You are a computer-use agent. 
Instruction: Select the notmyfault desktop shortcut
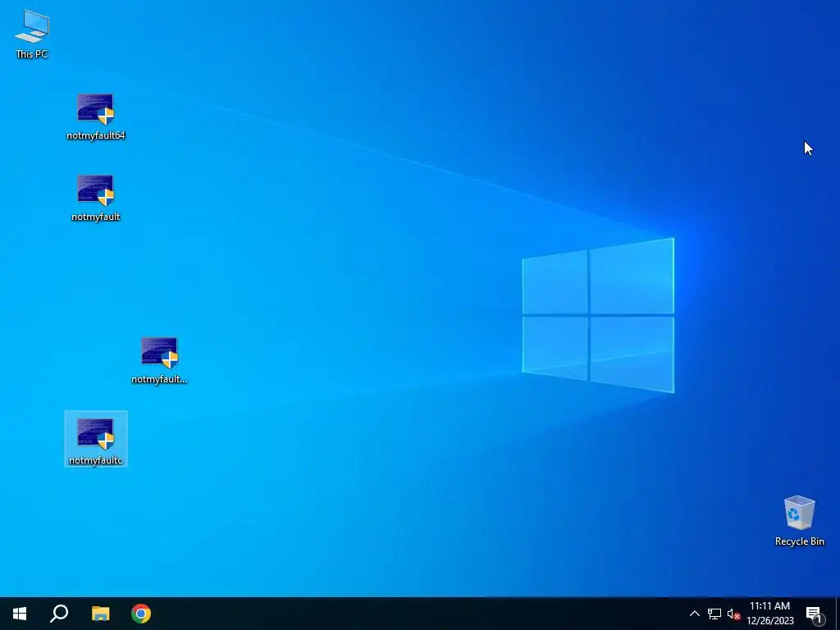95,198
